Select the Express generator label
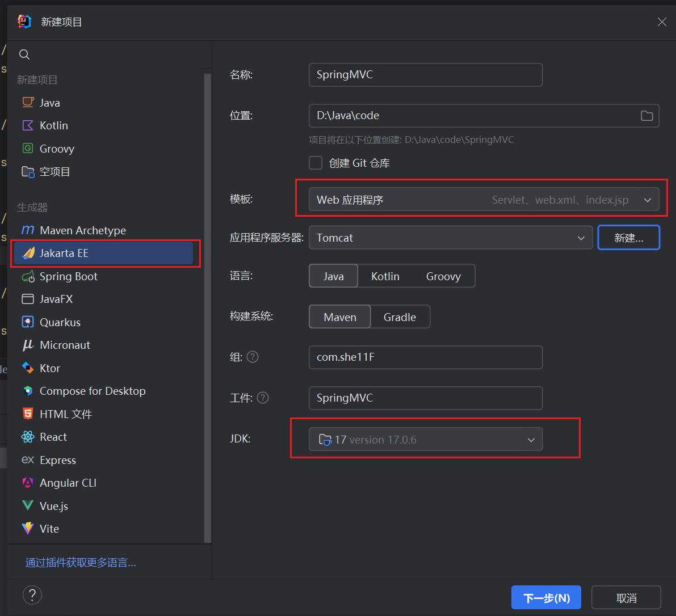 coord(58,460)
